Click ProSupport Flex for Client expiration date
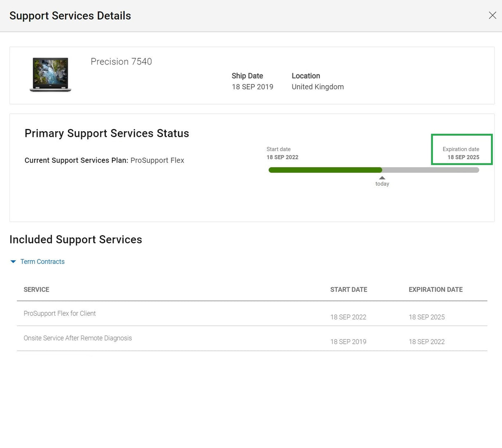The height and width of the screenshot is (448, 502). (427, 317)
